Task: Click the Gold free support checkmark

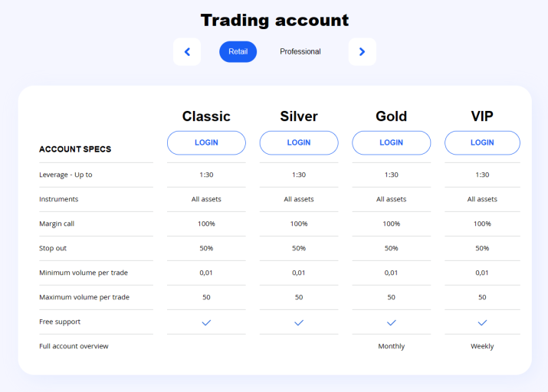Action: tap(392, 322)
